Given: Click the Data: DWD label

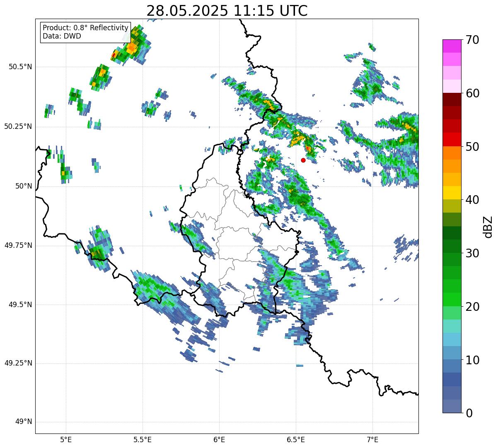Looking at the screenshot, I should (x=62, y=36).
